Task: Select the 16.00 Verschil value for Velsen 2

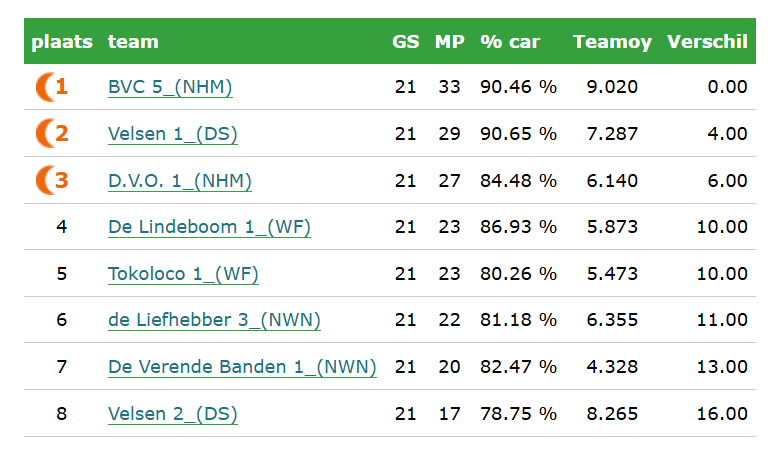Action: (722, 414)
